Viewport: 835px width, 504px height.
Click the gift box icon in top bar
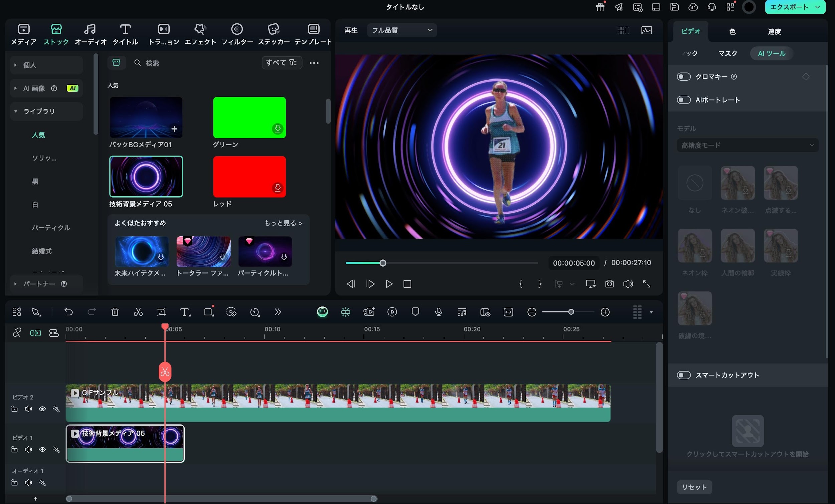600,7
